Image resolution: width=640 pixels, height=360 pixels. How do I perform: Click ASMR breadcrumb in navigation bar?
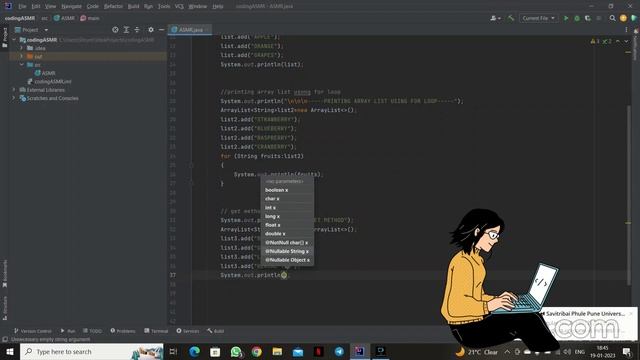[x=64, y=18]
